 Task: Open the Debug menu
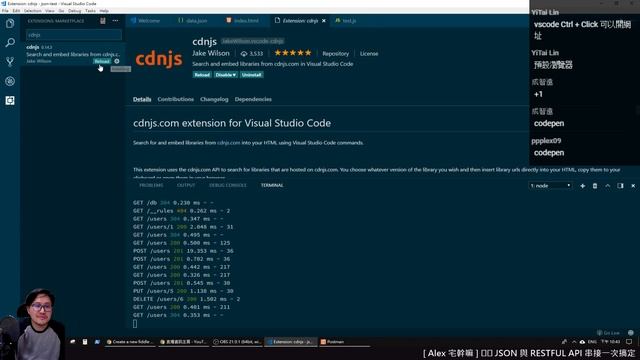point(74,11)
